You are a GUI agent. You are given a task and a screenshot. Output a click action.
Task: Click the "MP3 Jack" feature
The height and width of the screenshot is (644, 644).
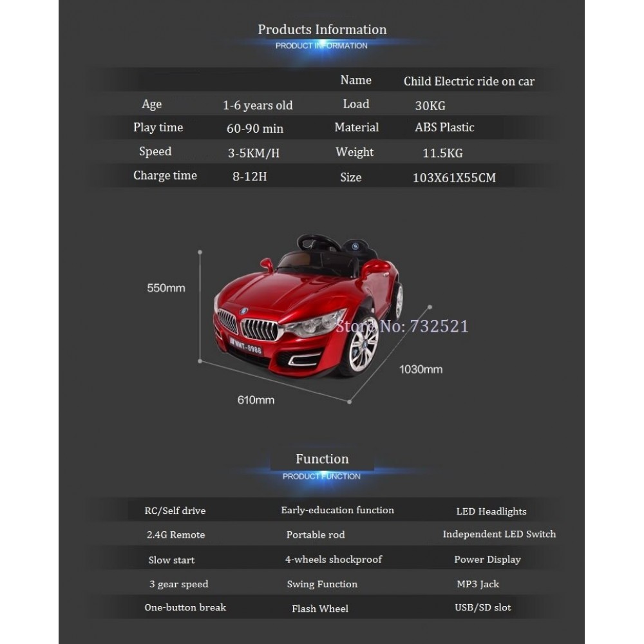coord(478,584)
